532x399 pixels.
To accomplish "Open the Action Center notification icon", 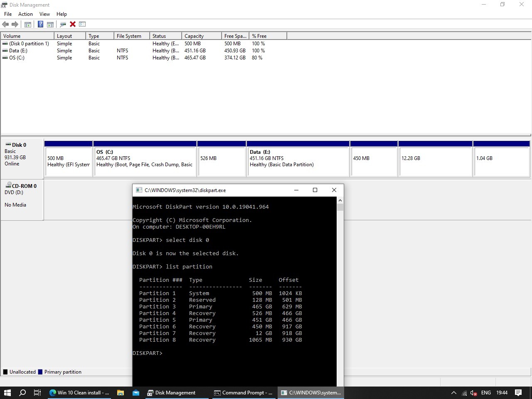I will (x=518, y=393).
